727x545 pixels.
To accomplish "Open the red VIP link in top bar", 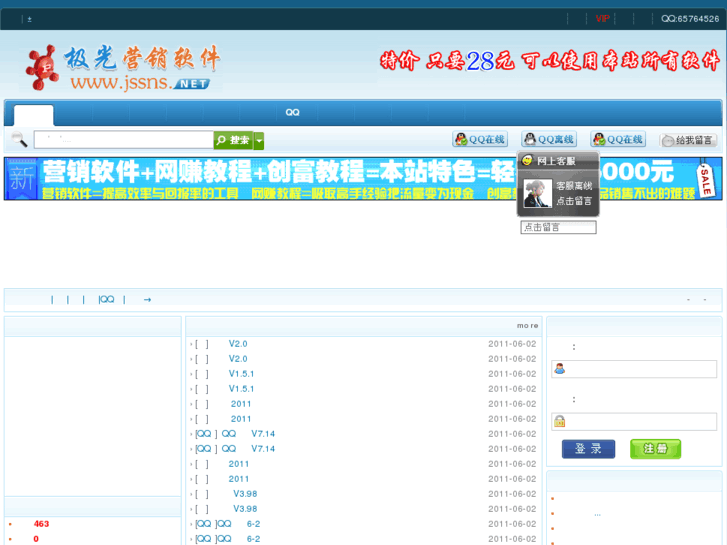I will [x=602, y=19].
